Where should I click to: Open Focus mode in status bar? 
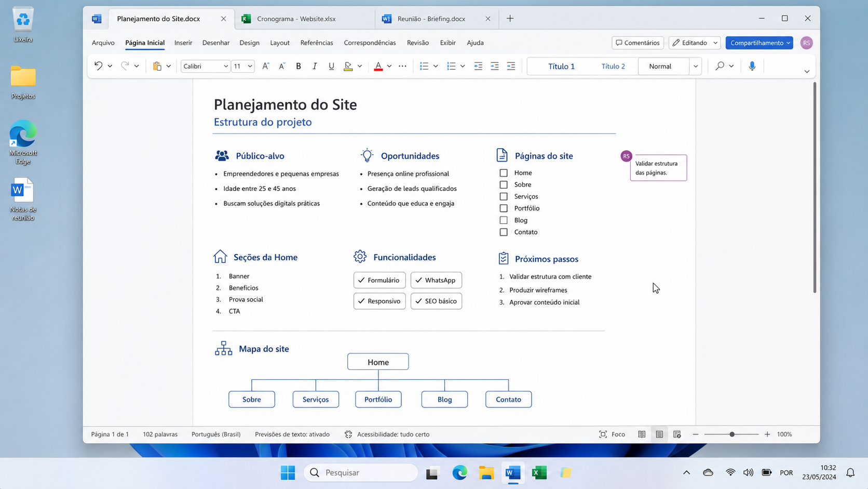click(x=612, y=434)
